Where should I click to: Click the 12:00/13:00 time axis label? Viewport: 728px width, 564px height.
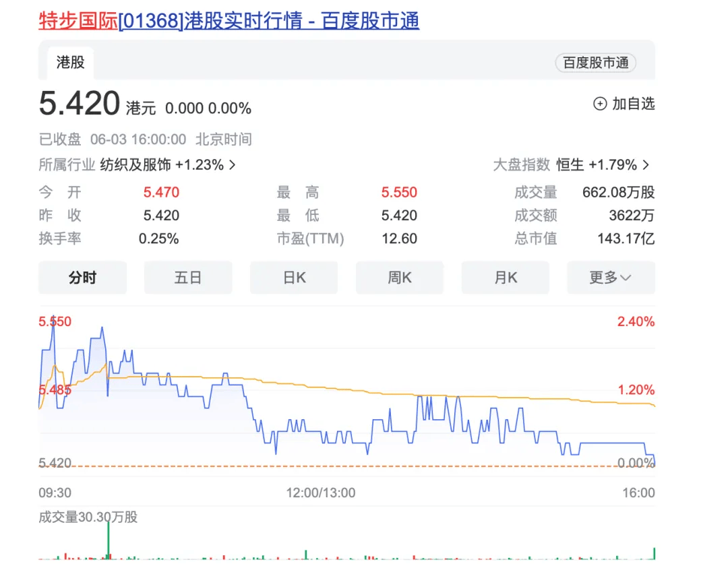tap(321, 493)
